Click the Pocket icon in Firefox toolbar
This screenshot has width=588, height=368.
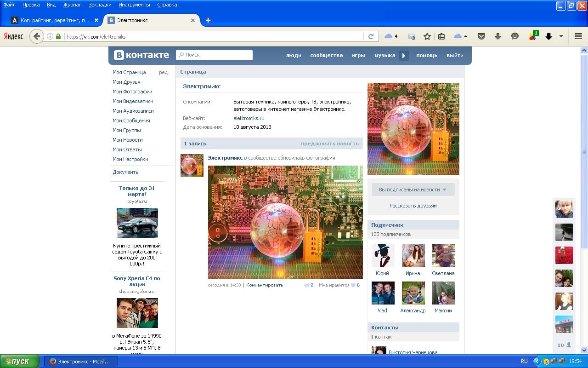481,36
